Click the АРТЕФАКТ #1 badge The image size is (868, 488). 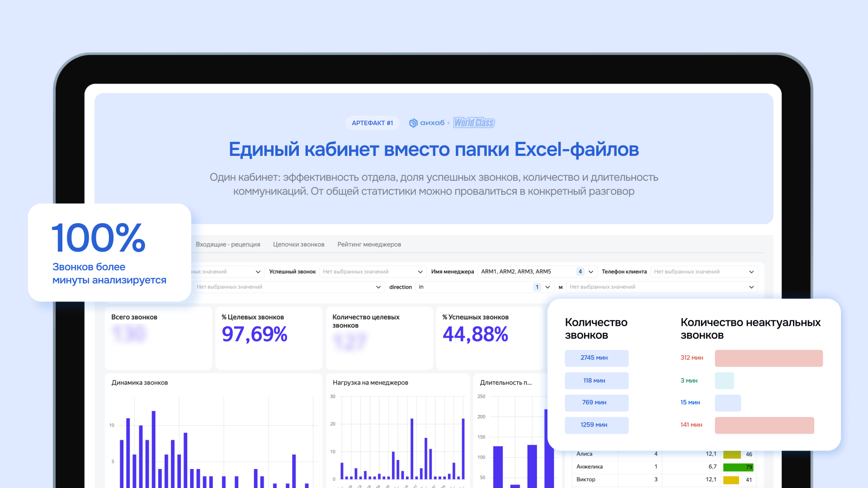coord(373,123)
